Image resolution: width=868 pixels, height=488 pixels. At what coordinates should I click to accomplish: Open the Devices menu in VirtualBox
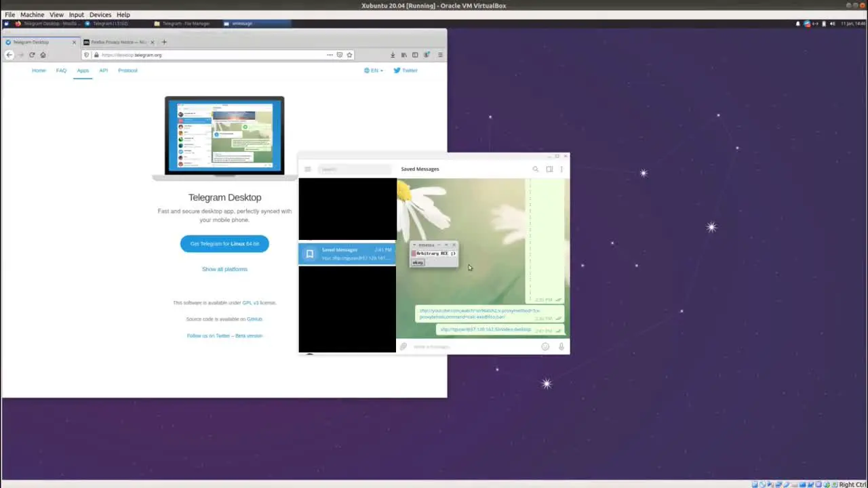click(100, 14)
